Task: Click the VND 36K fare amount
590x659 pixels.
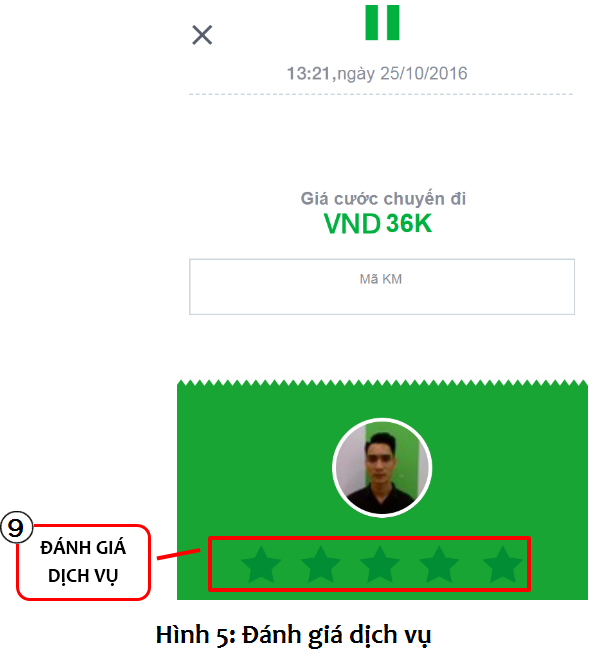Action: 378,224
